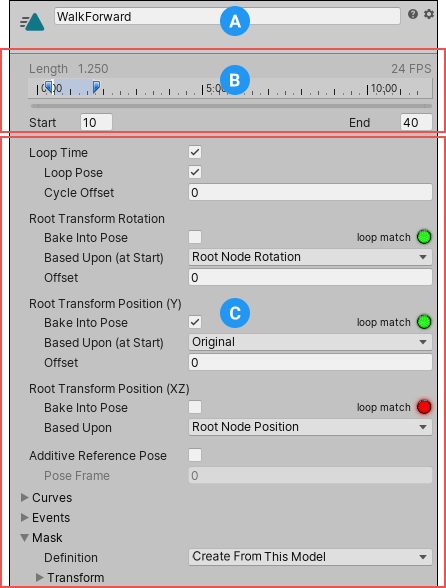
Task: Enable the Additive Reference Pose checkbox
Action: [x=195, y=455]
